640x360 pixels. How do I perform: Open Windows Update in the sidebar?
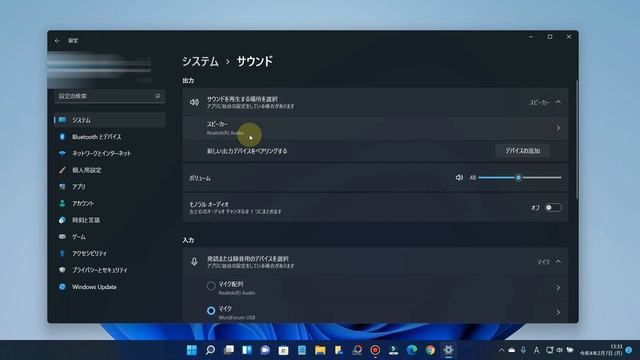pyautogui.click(x=110, y=287)
